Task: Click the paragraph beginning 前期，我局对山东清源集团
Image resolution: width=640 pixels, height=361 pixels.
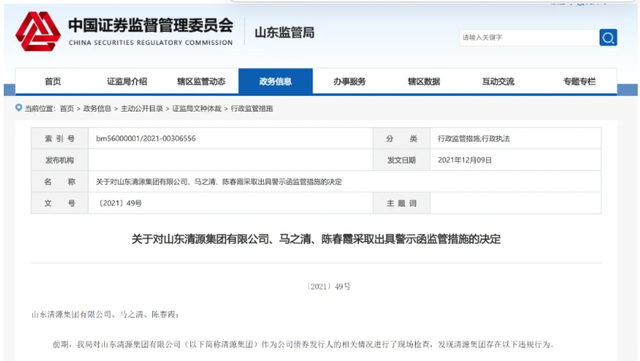Action: coord(303,345)
